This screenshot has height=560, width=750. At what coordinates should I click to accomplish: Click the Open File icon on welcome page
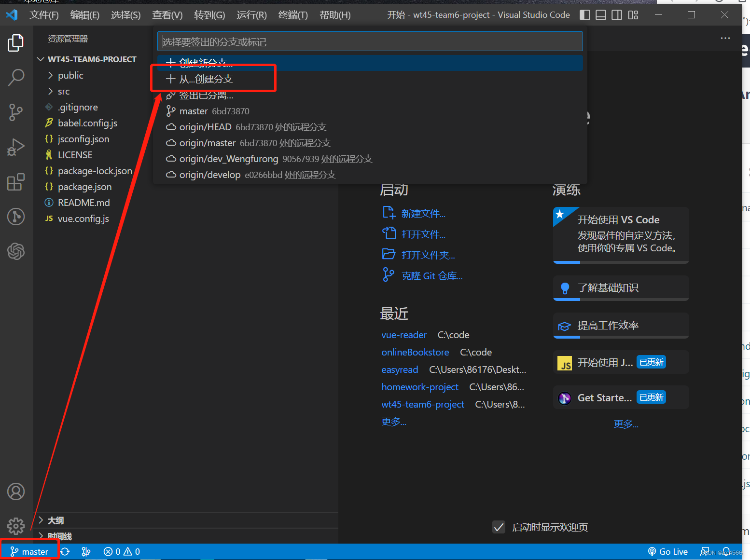(389, 233)
